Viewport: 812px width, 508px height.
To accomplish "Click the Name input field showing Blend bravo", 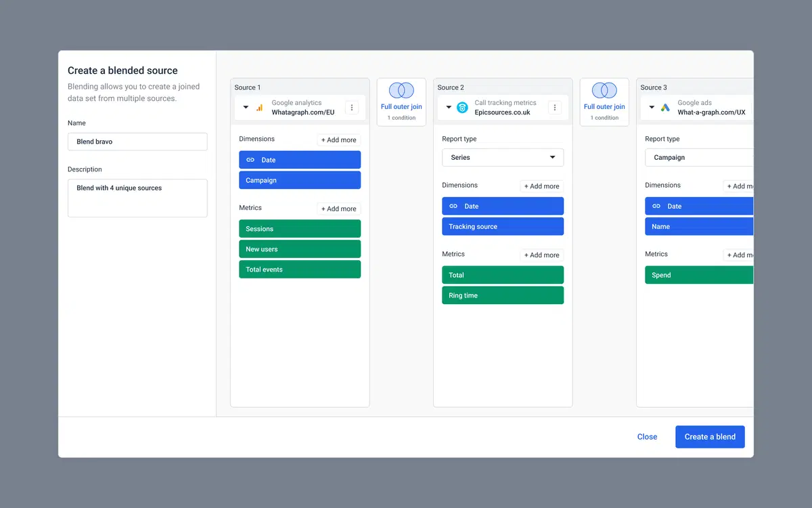I will pos(137,142).
